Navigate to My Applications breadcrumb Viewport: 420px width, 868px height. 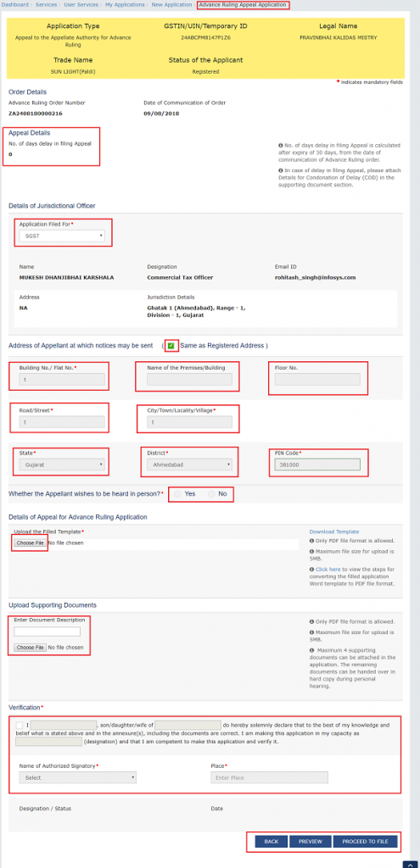(125, 4)
